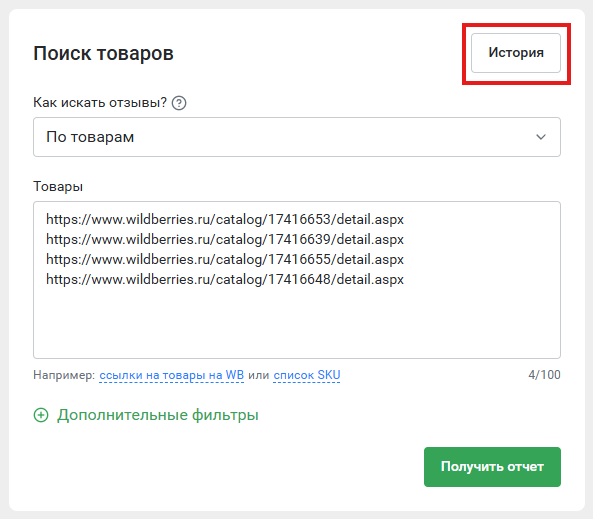Click the help question mark icon
The height and width of the screenshot is (519, 593).
(179, 103)
